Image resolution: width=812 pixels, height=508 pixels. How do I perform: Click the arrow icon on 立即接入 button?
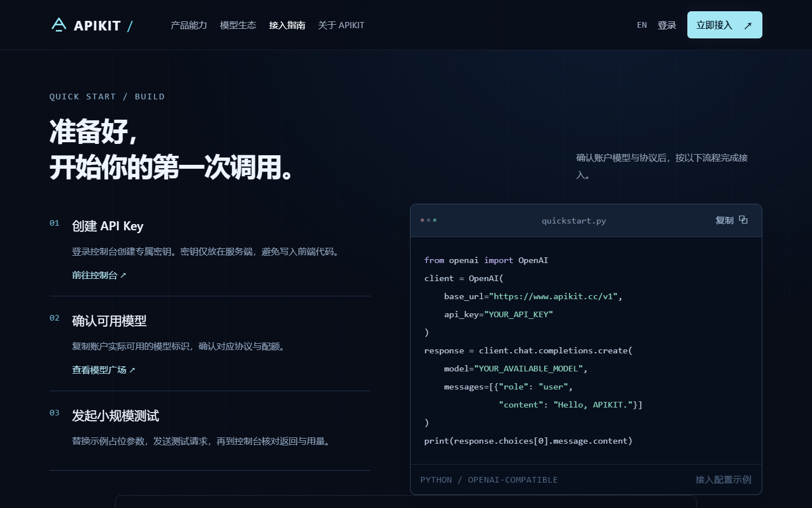748,25
